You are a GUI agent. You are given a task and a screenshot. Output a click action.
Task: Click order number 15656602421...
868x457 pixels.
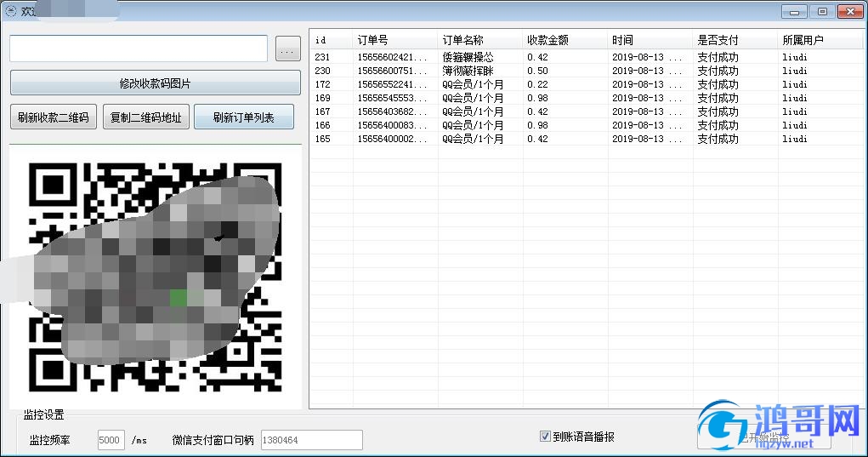pyautogui.click(x=392, y=57)
